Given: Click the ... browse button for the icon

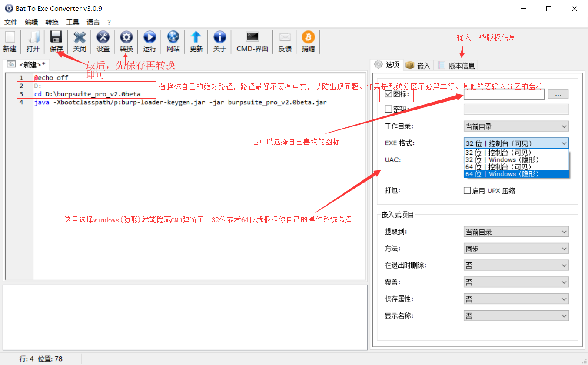Looking at the screenshot, I should coord(558,94).
